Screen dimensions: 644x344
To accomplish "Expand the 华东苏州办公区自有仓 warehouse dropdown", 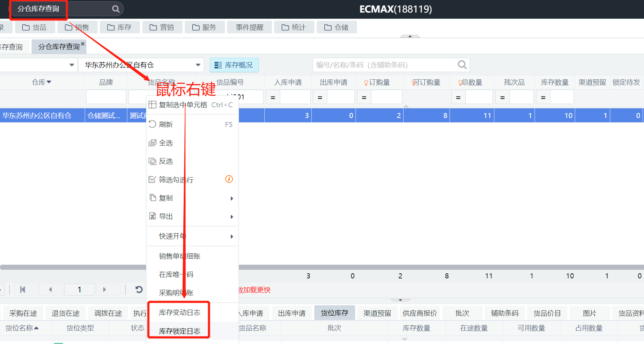I will coord(198,65).
